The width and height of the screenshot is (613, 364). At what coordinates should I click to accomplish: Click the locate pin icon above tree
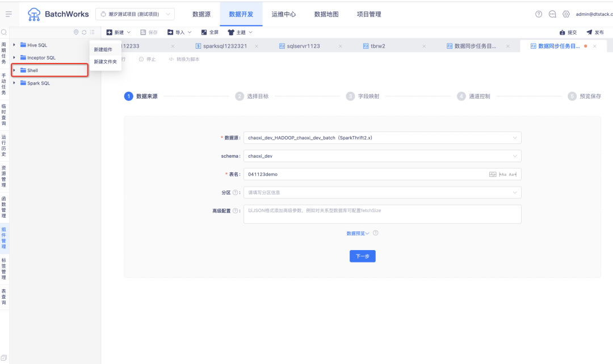coord(76,32)
